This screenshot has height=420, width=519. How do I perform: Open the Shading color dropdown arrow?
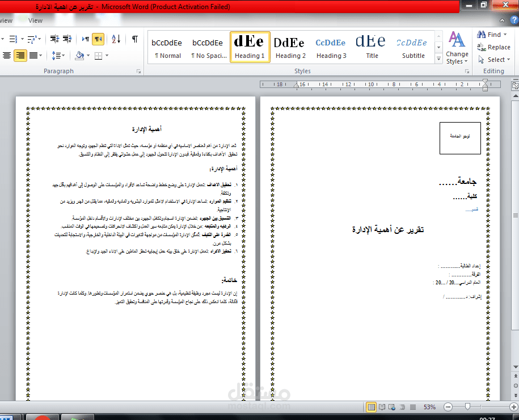[x=88, y=55]
